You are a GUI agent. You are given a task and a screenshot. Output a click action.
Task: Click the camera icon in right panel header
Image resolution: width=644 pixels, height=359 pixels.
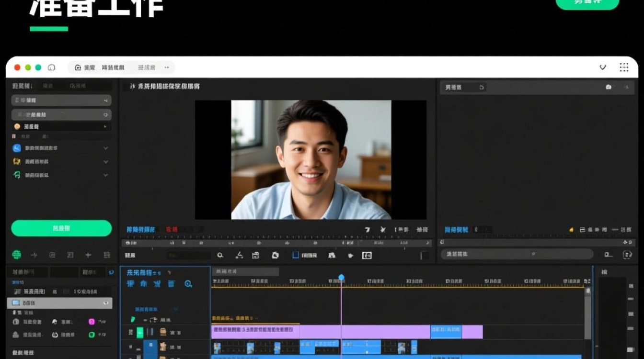pyautogui.click(x=609, y=87)
